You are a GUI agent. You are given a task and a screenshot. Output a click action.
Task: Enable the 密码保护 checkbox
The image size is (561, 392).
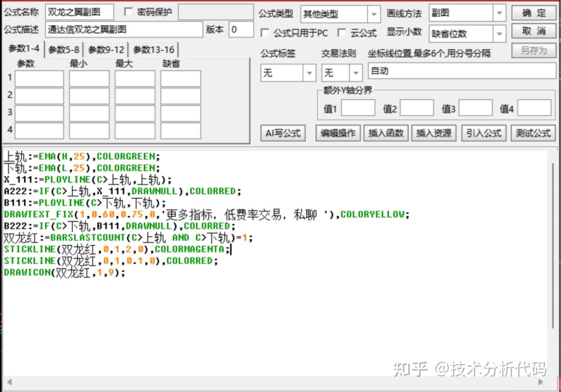click(x=128, y=12)
